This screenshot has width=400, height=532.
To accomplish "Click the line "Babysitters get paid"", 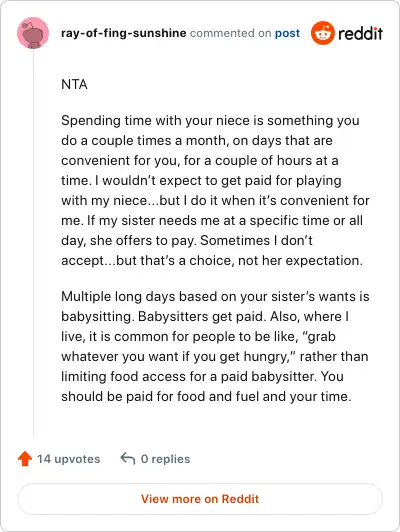I will pos(202,316).
